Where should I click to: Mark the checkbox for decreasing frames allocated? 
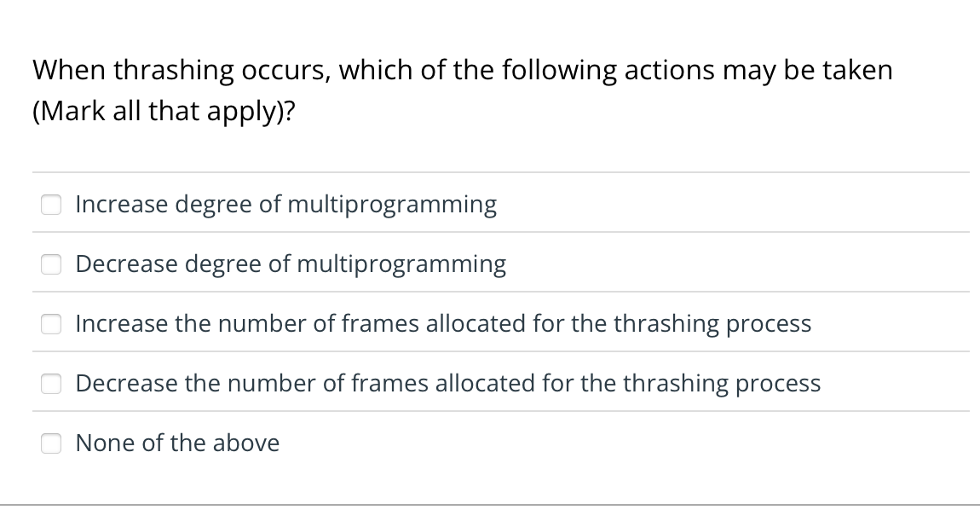click(x=51, y=384)
